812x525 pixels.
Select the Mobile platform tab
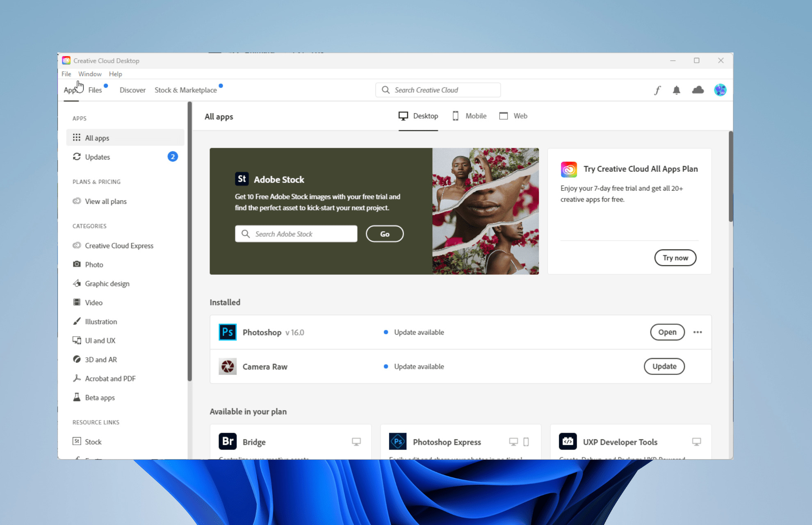click(469, 116)
